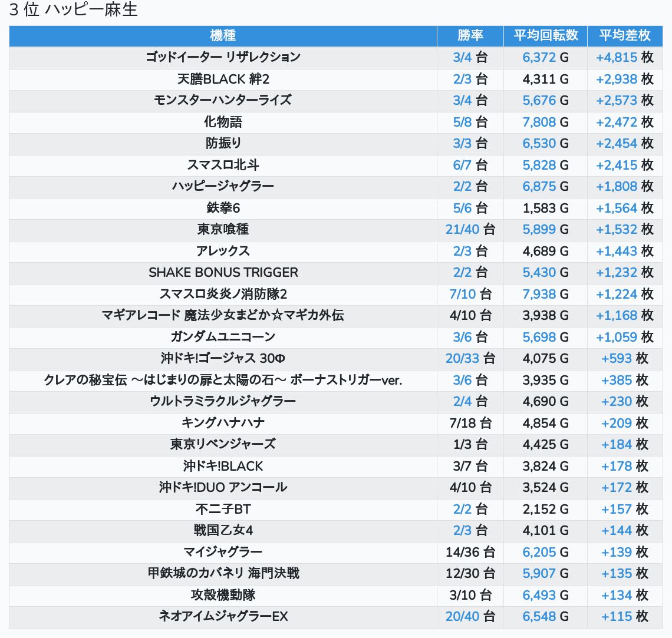Click the 21/40 台 win rate for 東京喰種
Image resolution: width=672 pixels, height=638 pixels.
tap(470, 230)
